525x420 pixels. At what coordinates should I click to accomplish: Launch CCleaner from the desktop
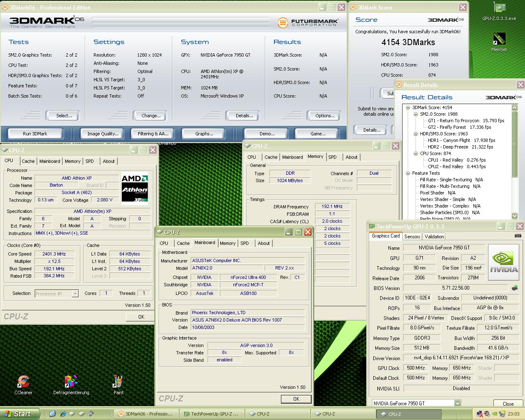click(23, 385)
